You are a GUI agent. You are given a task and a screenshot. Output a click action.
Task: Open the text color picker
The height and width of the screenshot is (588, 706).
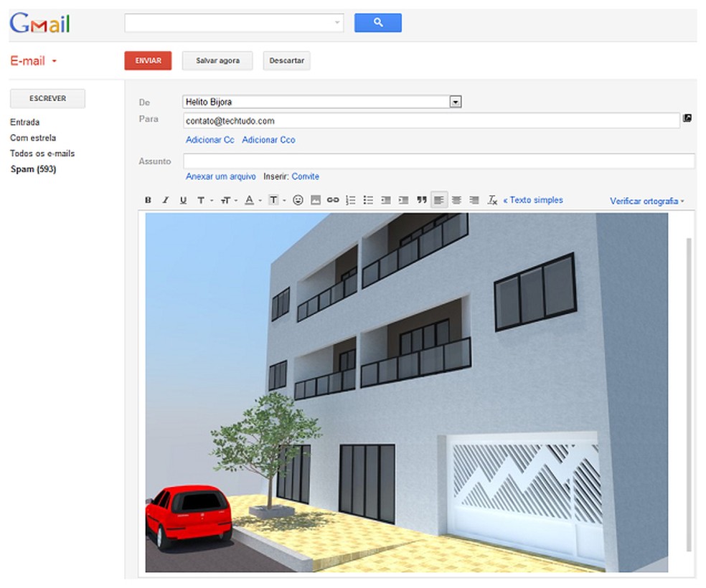(253, 200)
